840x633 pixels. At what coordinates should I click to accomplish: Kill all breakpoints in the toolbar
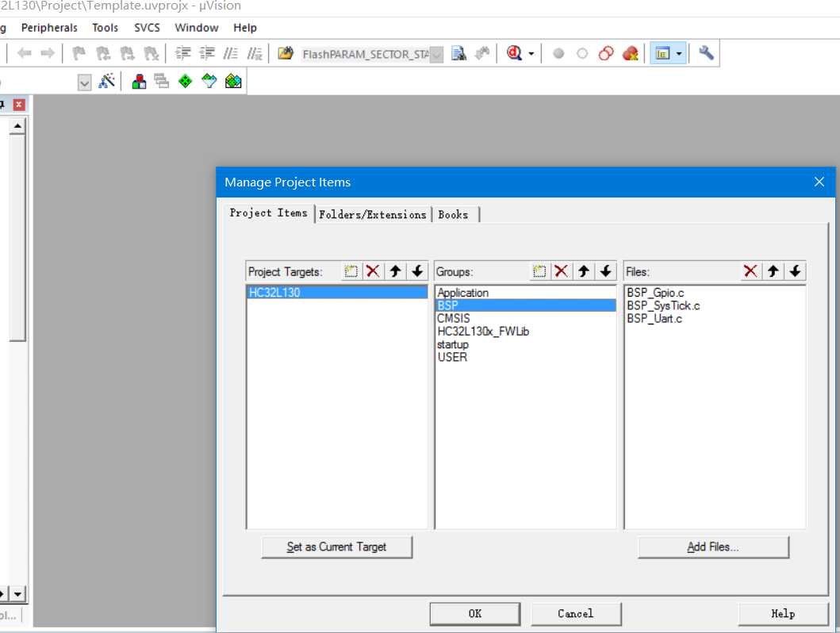631,54
